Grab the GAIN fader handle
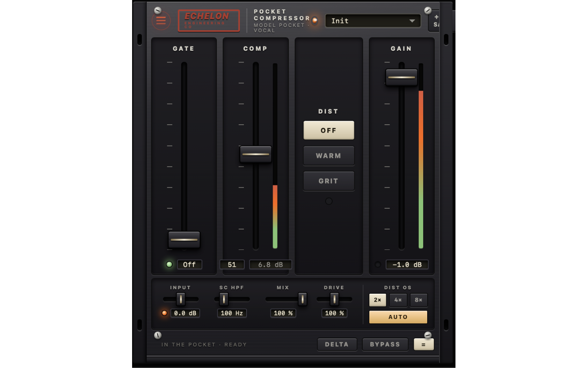This screenshot has height=368, width=588. point(402,77)
